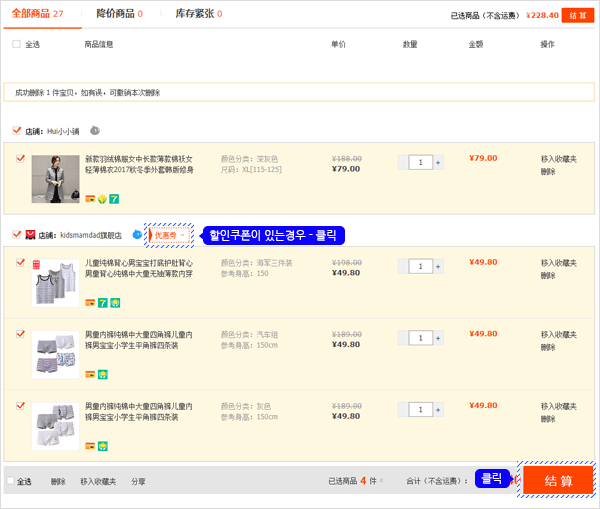Expand the selected items 已选商品 arrow at bottom
Image resolution: width=600 pixels, height=509 pixels.
(382, 481)
